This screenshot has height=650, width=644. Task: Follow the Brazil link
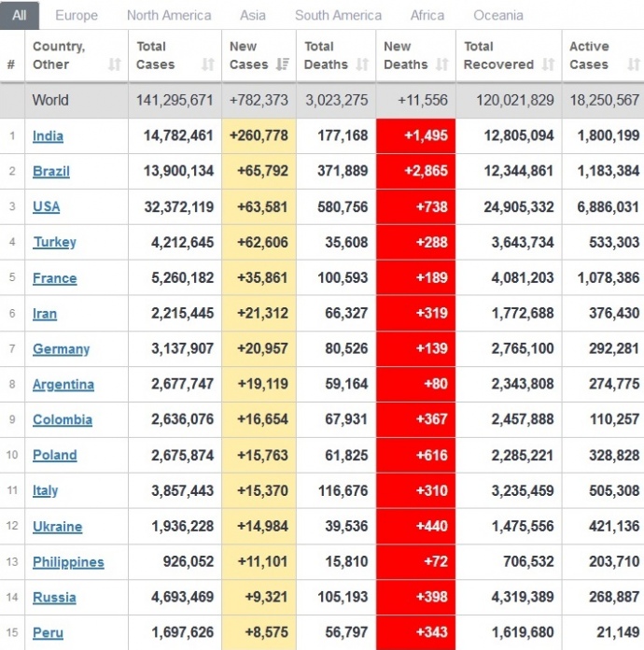51,172
